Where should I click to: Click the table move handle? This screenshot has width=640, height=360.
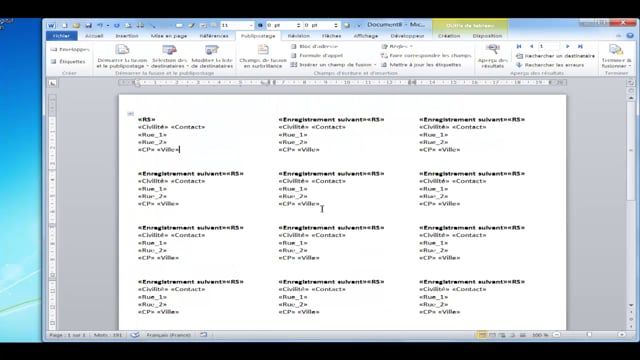click(131, 113)
